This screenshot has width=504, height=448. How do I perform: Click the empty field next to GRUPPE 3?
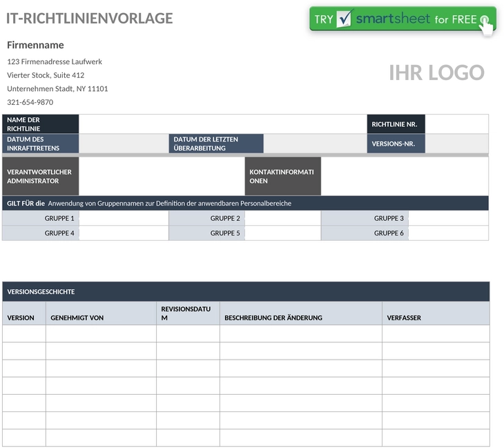pos(448,218)
